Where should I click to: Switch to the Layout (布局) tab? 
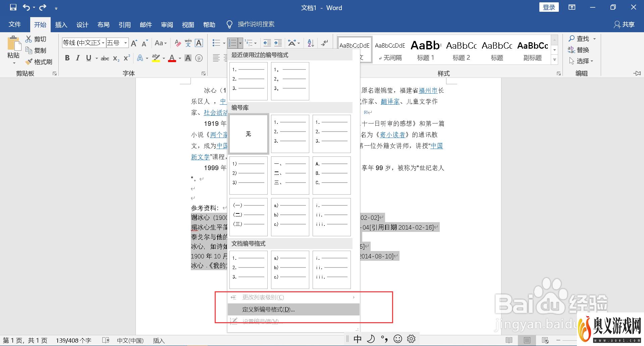coord(103,24)
